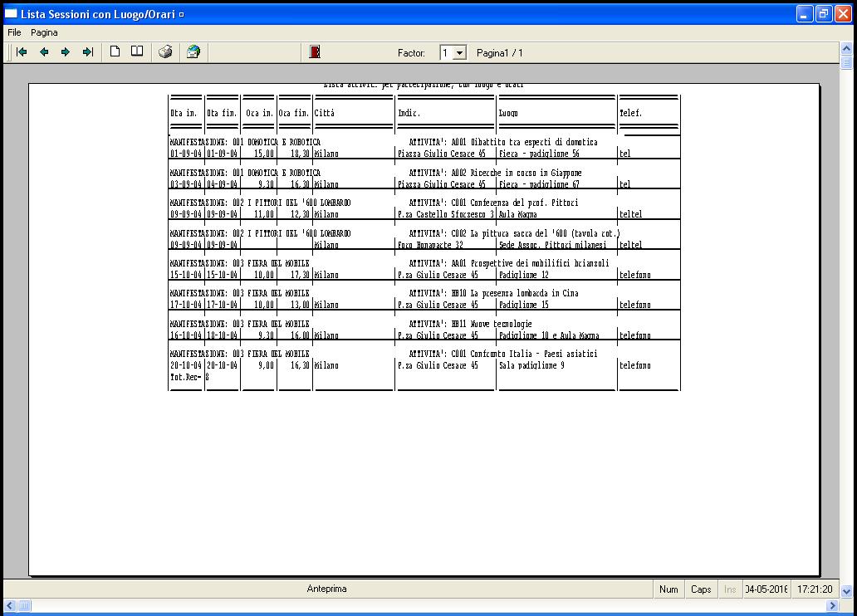This screenshot has width=857, height=616.
Task: Go to first page of preview
Action: (x=22, y=52)
